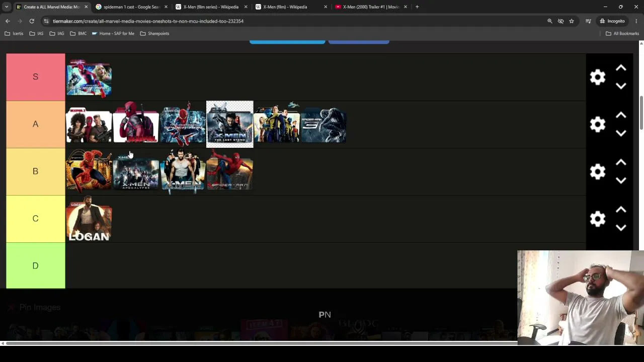Click the D tier label
644x362 pixels.
point(36,265)
